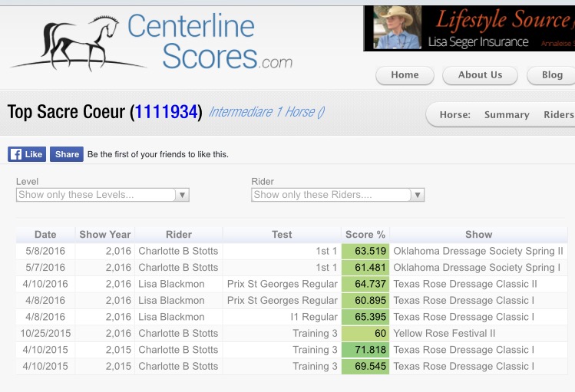The width and height of the screenshot is (575, 392).
Task: Click into 'Show only these Riders' field
Action: tap(331, 195)
